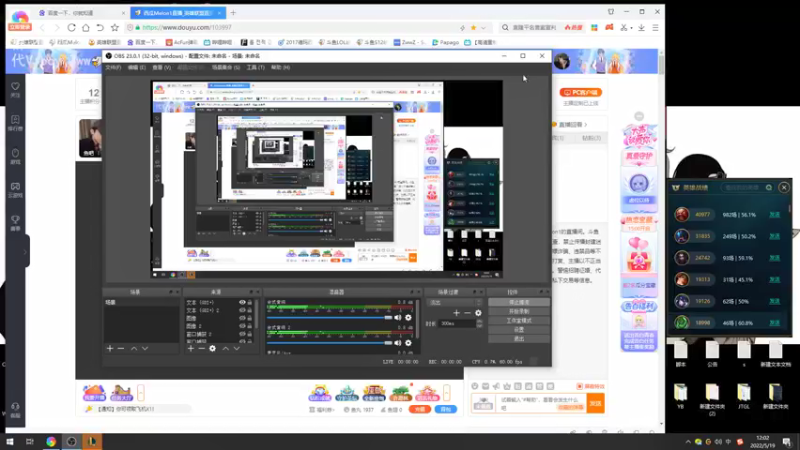
Task: Click the start recording button in OBS controls
Action: pyautogui.click(x=519, y=311)
